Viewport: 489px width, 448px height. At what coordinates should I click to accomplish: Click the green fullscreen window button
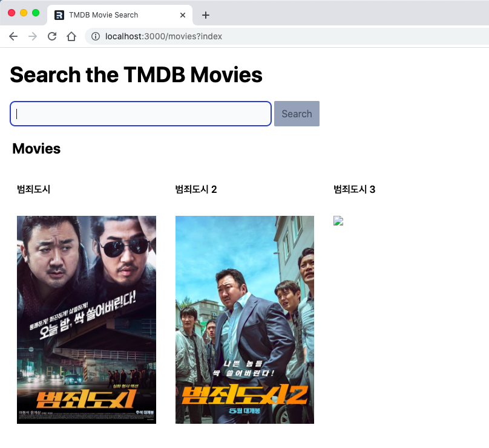click(x=36, y=13)
